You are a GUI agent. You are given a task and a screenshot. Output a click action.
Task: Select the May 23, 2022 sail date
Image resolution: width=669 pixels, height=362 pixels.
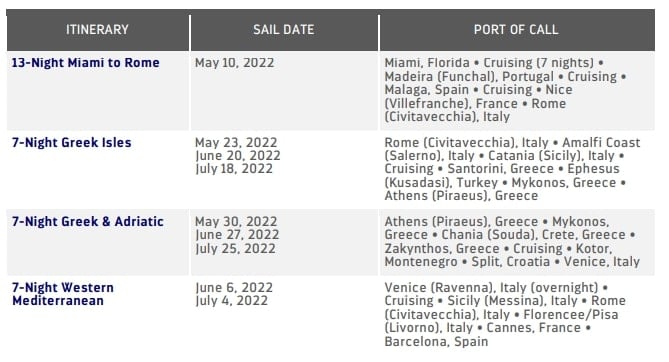pyautogui.click(x=236, y=142)
